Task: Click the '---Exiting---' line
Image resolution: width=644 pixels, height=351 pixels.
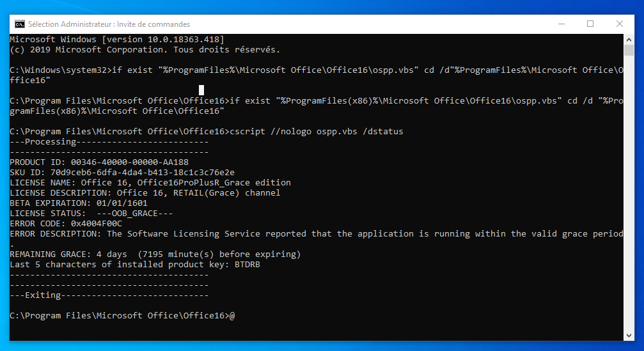Action: click(x=109, y=295)
